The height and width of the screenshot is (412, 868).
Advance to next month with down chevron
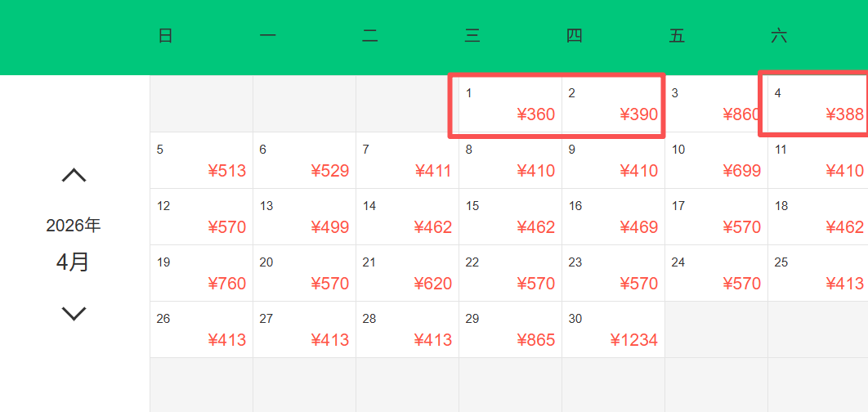point(74,314)
